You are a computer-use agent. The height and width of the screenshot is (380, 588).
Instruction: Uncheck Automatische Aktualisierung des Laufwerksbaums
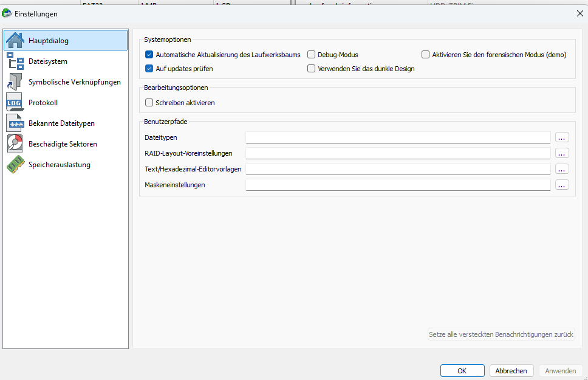[149, 55]
